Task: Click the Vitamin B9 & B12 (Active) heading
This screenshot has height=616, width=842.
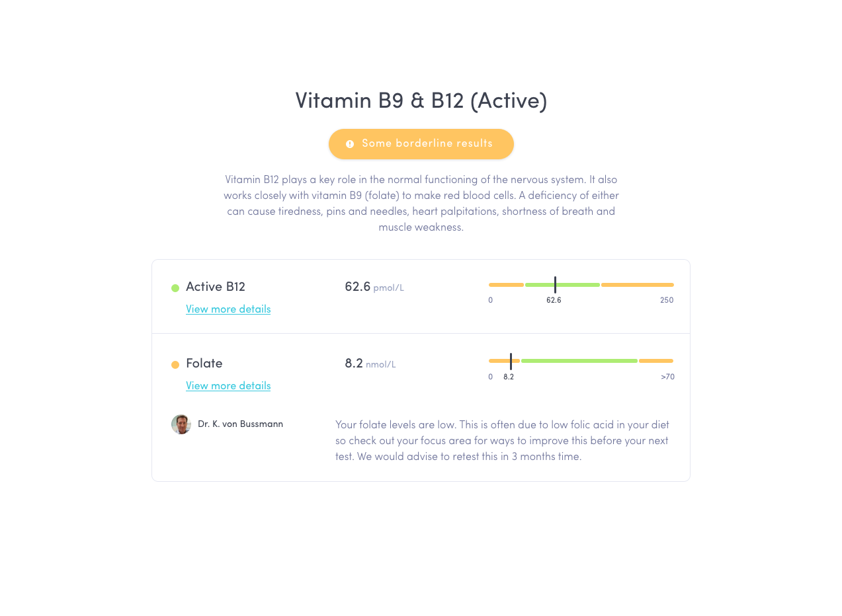Action: [421, 100]
